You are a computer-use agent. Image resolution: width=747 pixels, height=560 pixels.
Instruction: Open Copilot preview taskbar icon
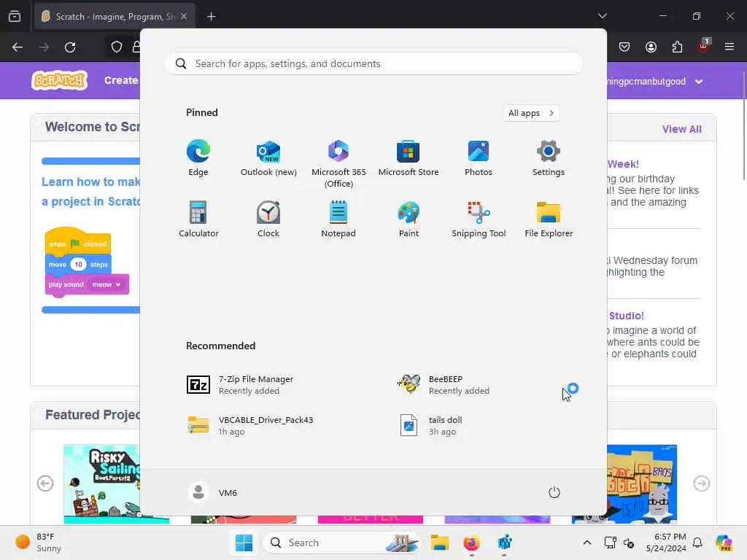(724, 542)
